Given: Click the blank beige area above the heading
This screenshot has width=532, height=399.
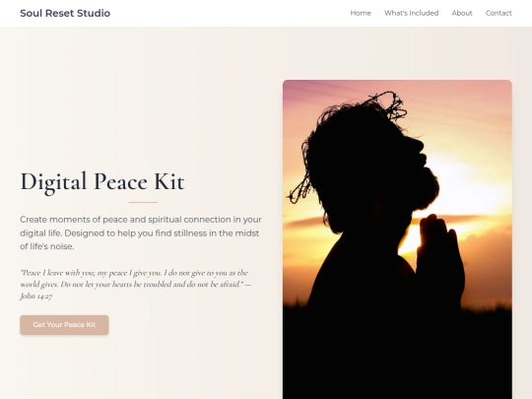Looking at the screenshot, I should (136, 101).
